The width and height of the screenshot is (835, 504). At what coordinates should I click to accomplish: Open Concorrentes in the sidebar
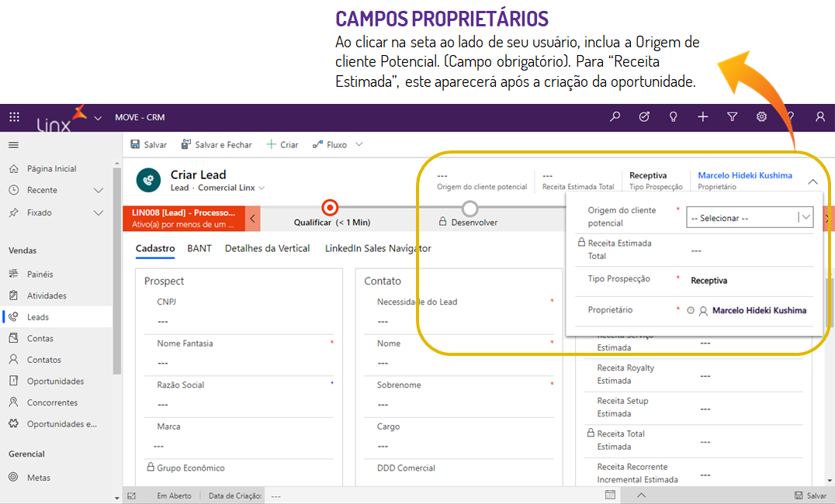[x=56, y=402]
